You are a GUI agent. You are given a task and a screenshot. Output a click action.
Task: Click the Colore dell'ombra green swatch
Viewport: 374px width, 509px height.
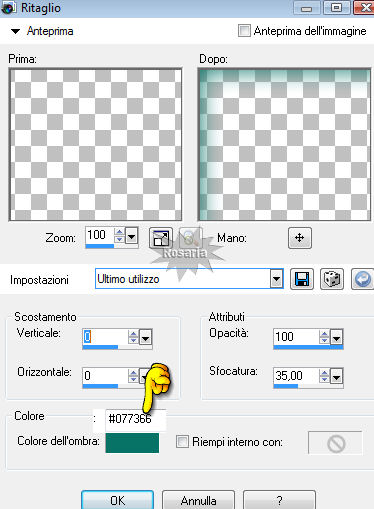point(132,443)
